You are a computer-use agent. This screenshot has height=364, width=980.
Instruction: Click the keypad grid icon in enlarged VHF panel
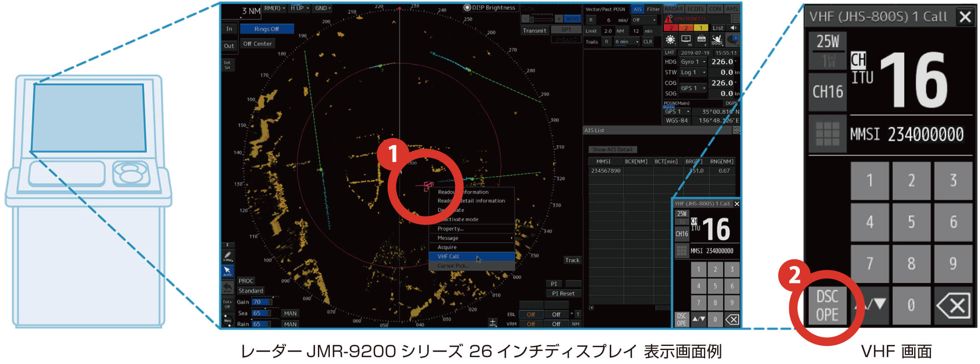[x=827, y=134]
